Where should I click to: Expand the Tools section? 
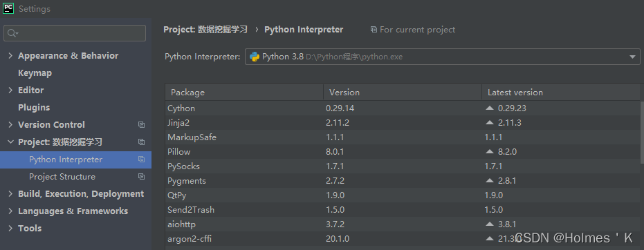tap(10, 229)
